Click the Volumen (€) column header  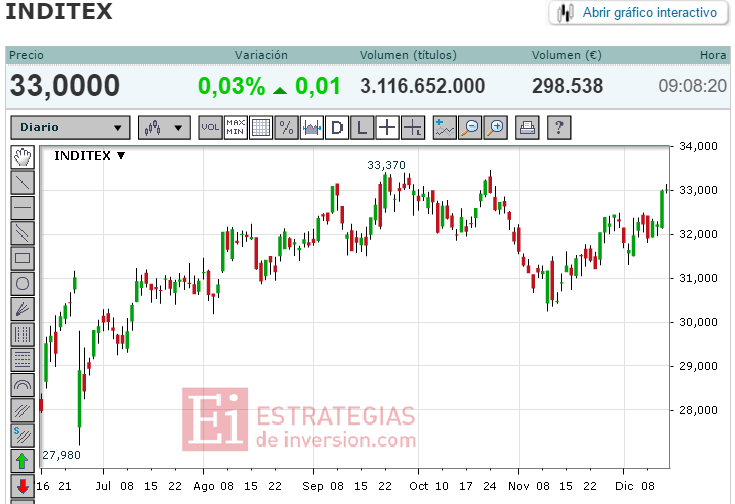coord(567,55)
